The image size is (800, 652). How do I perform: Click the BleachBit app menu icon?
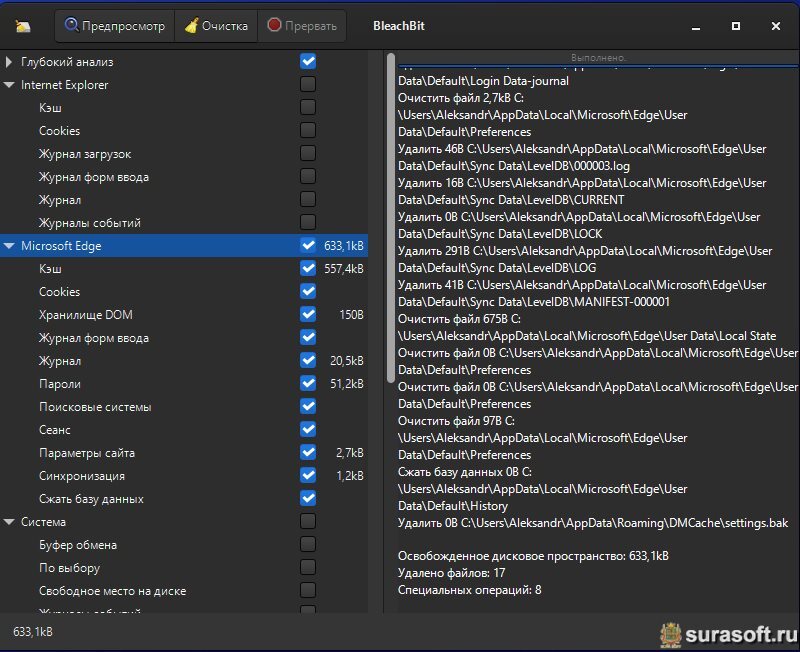tap(23, 26)
